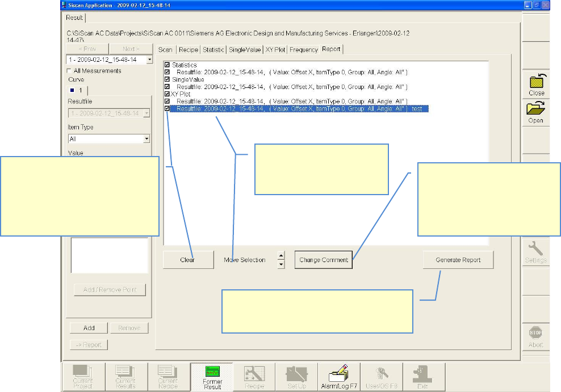561x392 pixels.
Task: Click the Add button
Action: point(89,328)
